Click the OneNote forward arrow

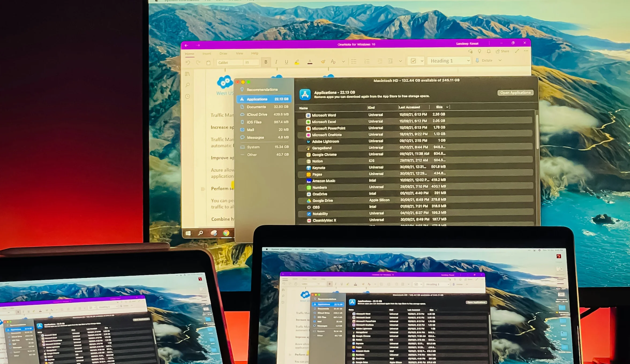click(x=198, y=45)
